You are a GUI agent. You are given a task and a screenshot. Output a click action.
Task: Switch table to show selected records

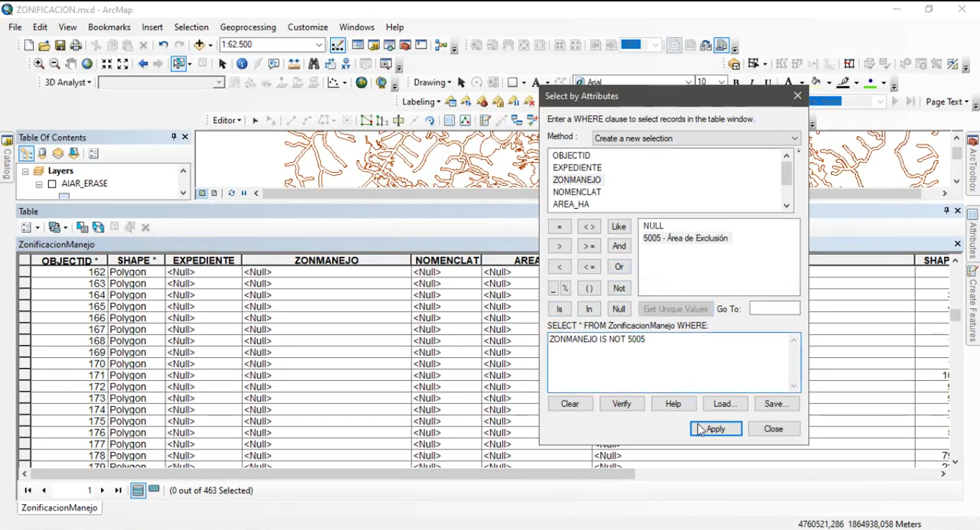154,490
